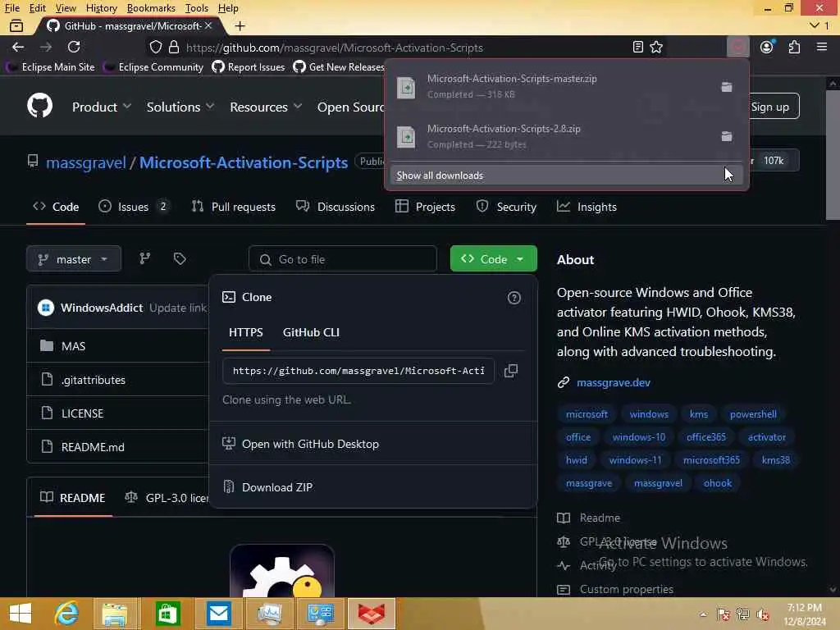
Task: Show hidden system tray icons arrow
Action: [703, 614]
